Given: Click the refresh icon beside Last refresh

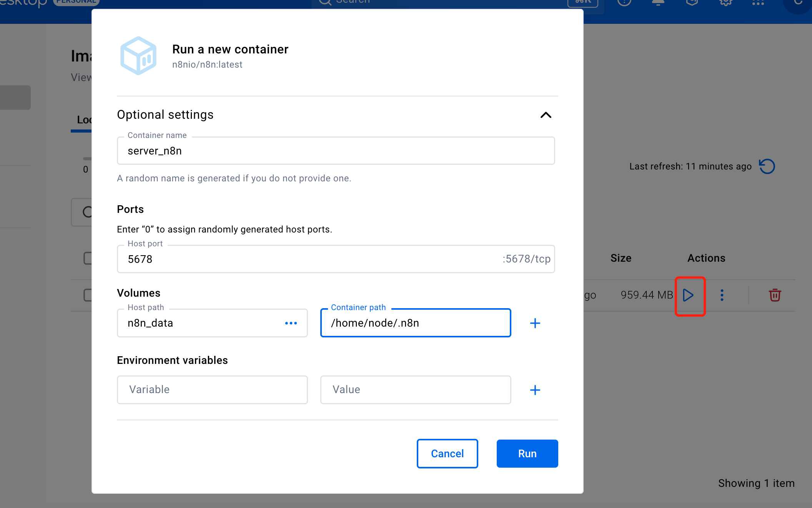Looking at the screenshot, I should coord(767,166).
